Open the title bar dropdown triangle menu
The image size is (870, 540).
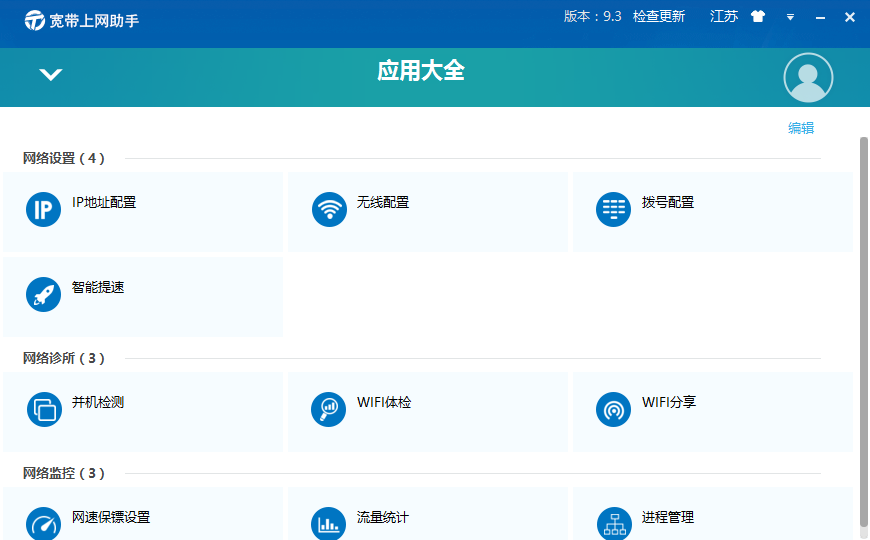click(790, 17)
